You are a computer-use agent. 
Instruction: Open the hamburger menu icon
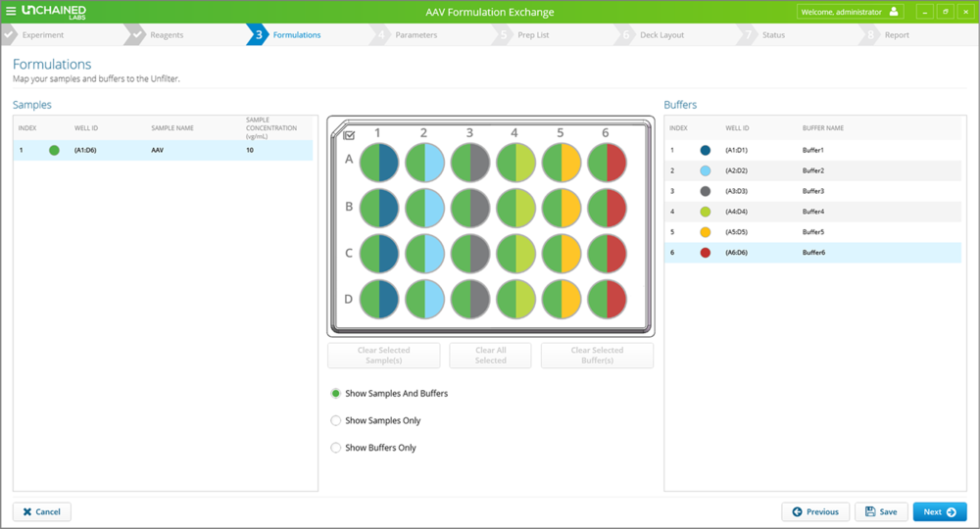(10, 12)
